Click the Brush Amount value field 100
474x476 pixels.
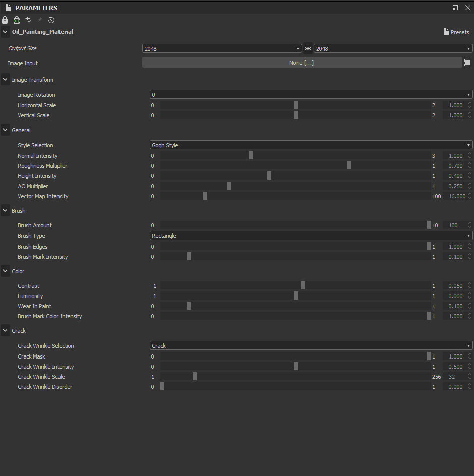(455, 225)
